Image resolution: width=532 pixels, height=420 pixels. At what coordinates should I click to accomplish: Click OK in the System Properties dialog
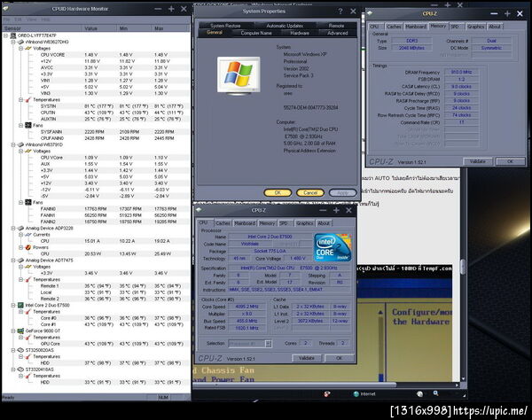(x=278, y=192)
